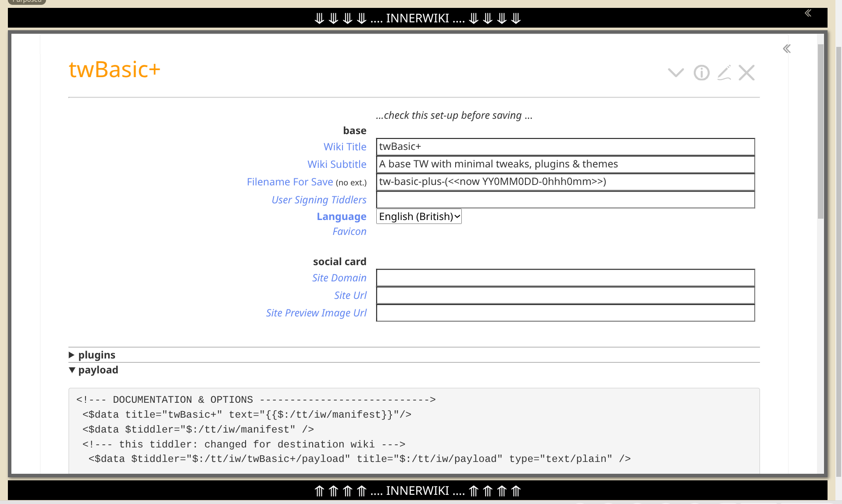Click the 'check this set-up before saving' text

pyautogui.click(x=454, y=115)
